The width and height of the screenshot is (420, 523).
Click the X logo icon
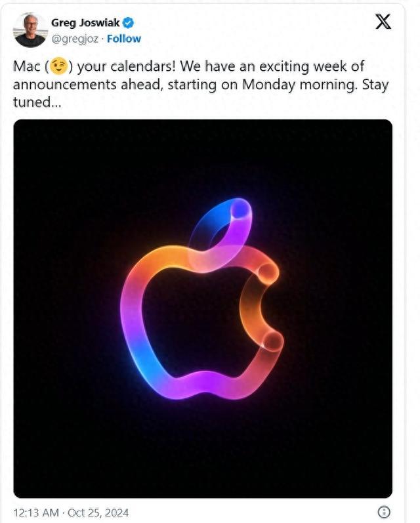(383, 22)
